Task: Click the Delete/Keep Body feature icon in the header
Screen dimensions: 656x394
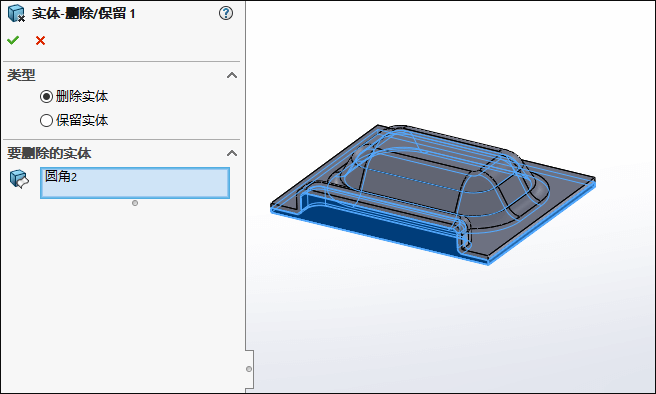Action: [x=16, y=13]
